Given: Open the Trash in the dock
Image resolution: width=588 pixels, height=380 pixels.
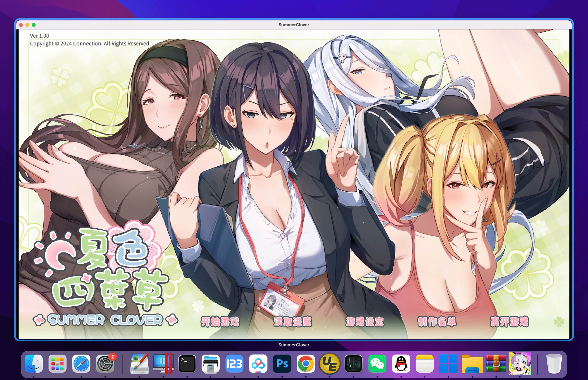Looking at the screenshot, I should pyautogui.click(x=554, y=364).
